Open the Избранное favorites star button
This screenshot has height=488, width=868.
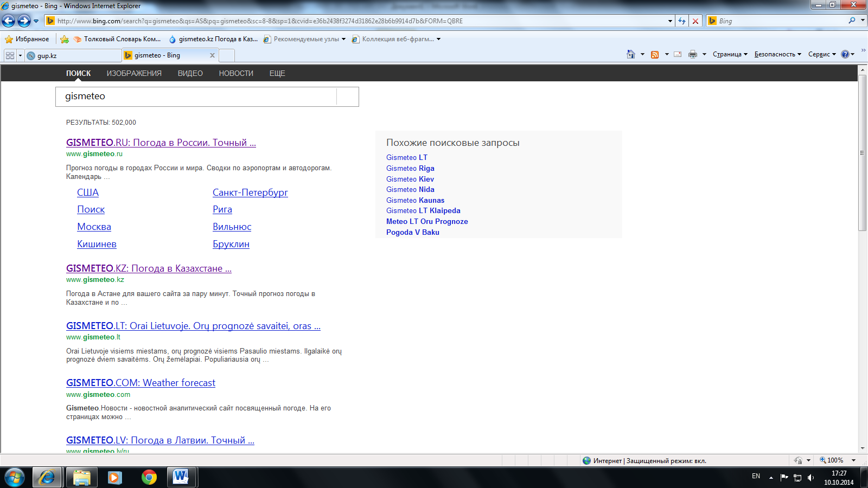tap(27, 39)
